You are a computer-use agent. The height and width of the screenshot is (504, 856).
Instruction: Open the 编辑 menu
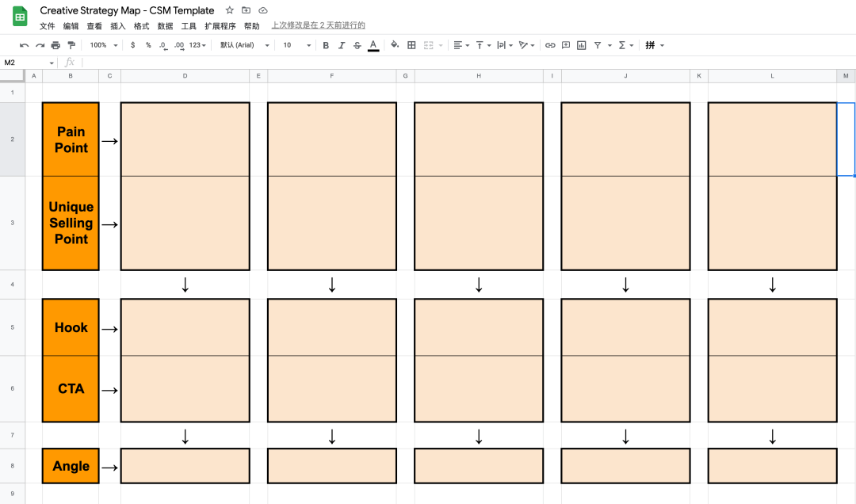(x=71, y=25)
